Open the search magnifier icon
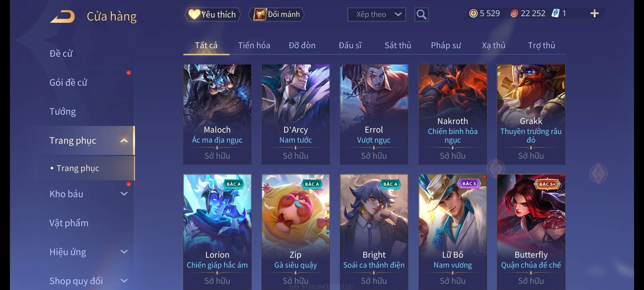The height and width of the screenshot is (290, 644). click(x=421, y=15)
